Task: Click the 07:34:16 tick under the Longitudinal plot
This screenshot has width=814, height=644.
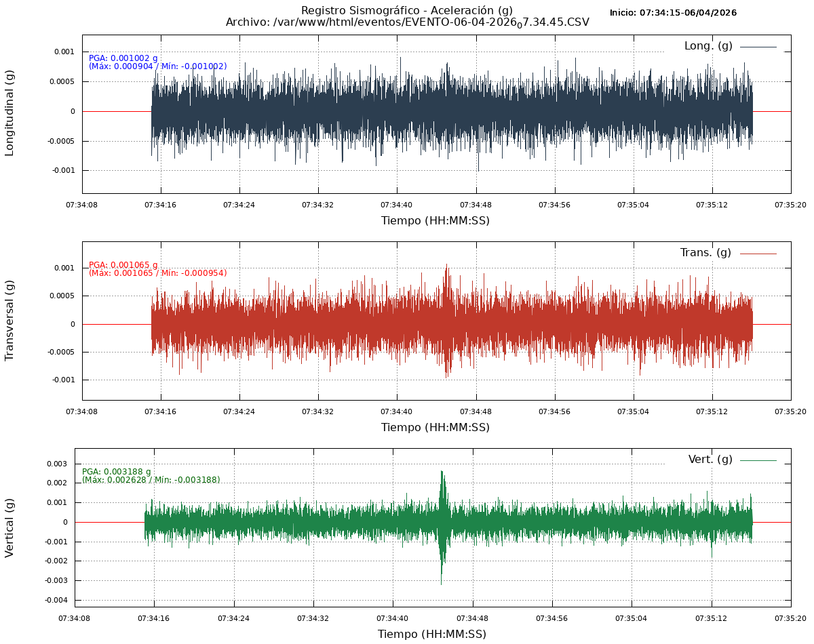Action: (160, 204)
